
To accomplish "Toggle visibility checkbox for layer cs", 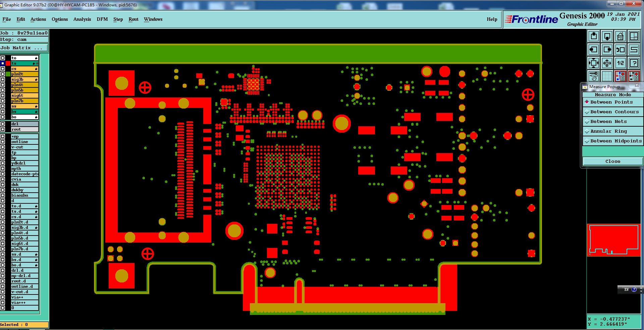I will point(3,69).
